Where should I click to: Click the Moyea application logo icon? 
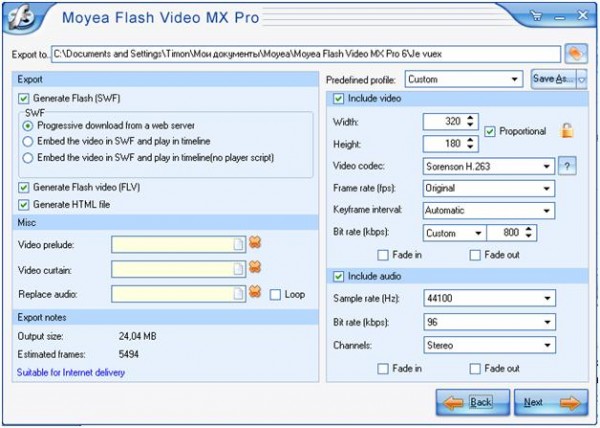click(20, 17)
